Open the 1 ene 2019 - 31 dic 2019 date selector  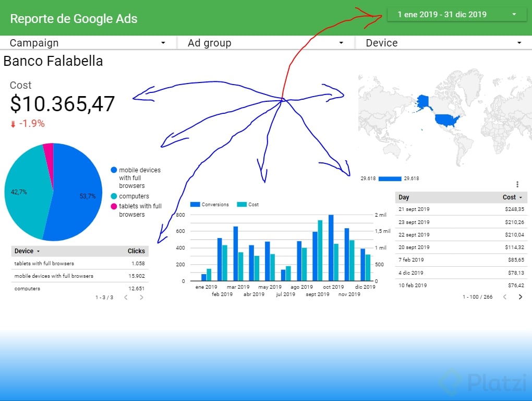456,15
